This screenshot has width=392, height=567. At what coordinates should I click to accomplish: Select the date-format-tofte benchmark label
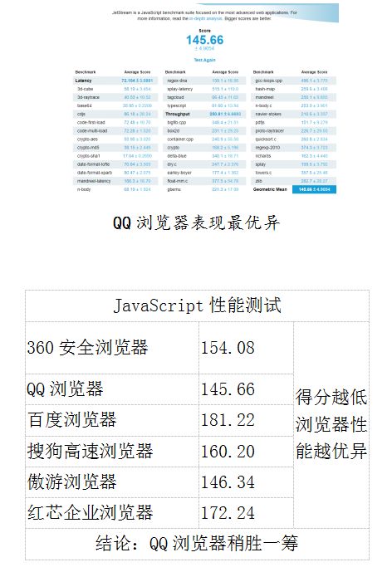[93, 164]
